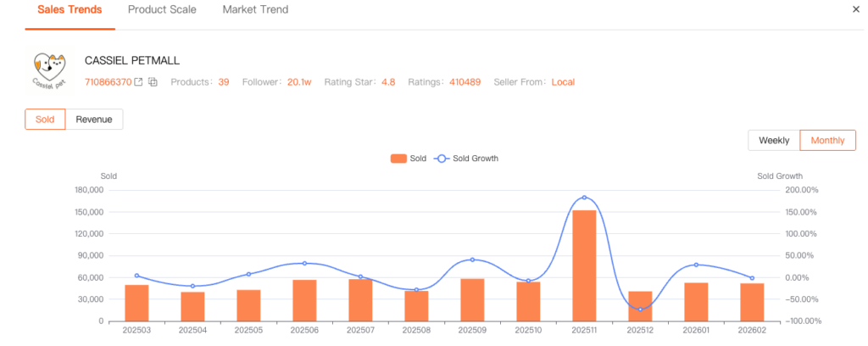This screenshot has width=868, height=346.
Task: Select the 202509 growth line point
Action: pos(472,259)
